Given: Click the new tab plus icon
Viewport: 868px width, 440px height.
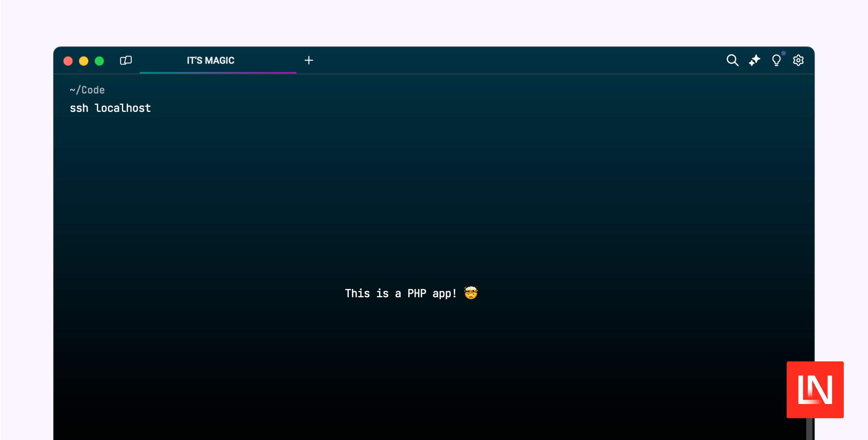Looking at the screenshot, I should click(309, 61).
